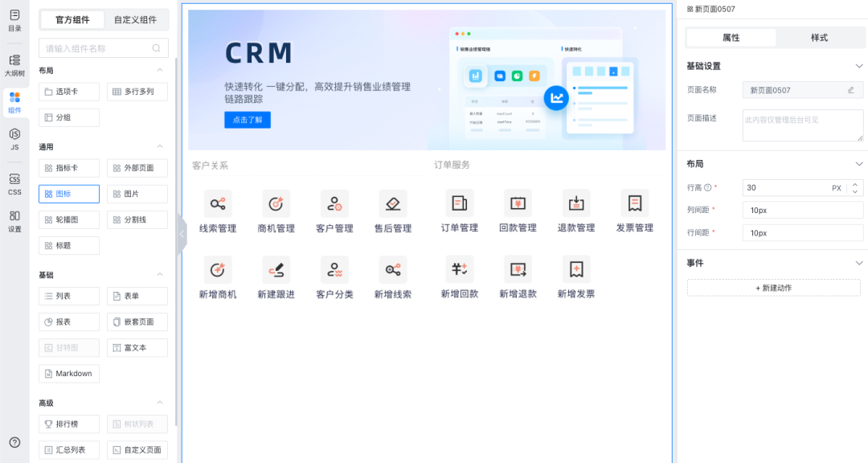The height and width of the screenshot is (463, 868).
Task: Click the 点击了解 banner button
Action: point(248,120)
